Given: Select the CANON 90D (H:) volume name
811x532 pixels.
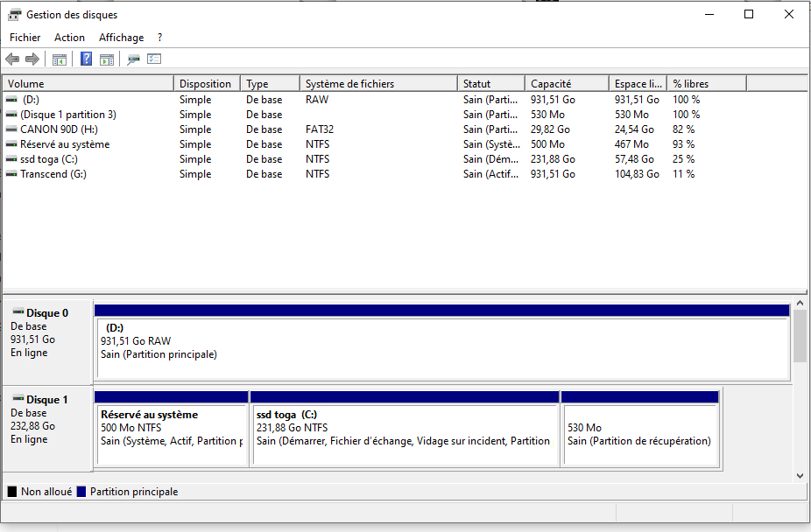Looking at the screenshot, I should pyautogui.click(x=59, y=129).
